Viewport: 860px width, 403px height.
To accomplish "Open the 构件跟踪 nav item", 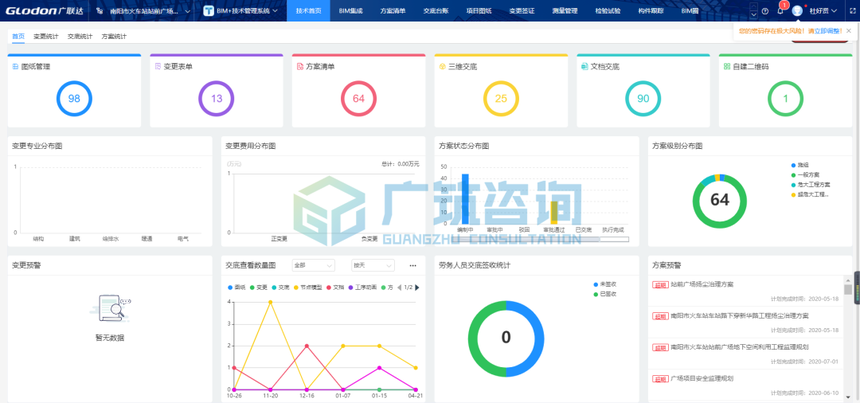I will pos(650,10).
